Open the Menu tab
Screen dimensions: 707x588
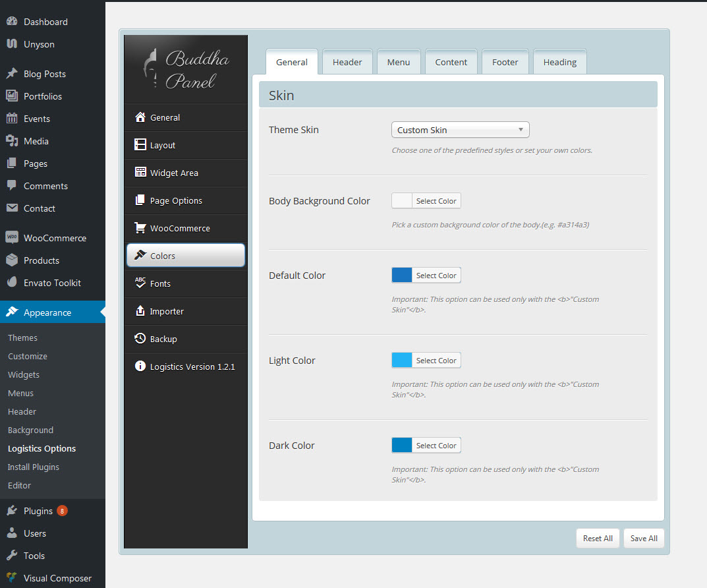coord(399,62)
